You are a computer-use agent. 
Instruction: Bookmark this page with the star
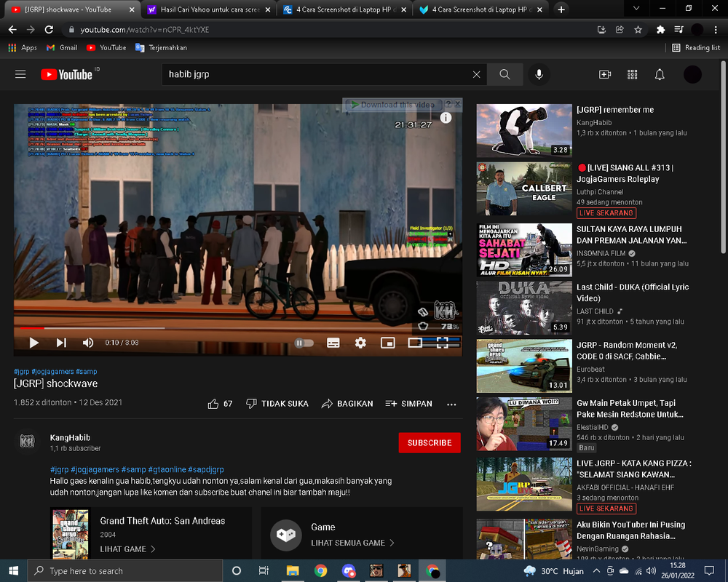(638, 30)
